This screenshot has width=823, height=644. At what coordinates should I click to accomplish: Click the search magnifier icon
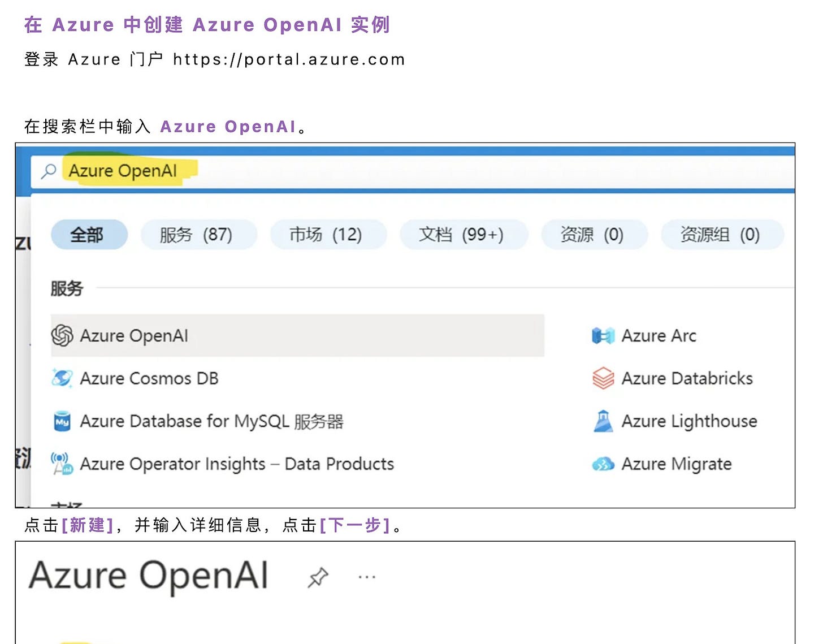click(49, 171)
